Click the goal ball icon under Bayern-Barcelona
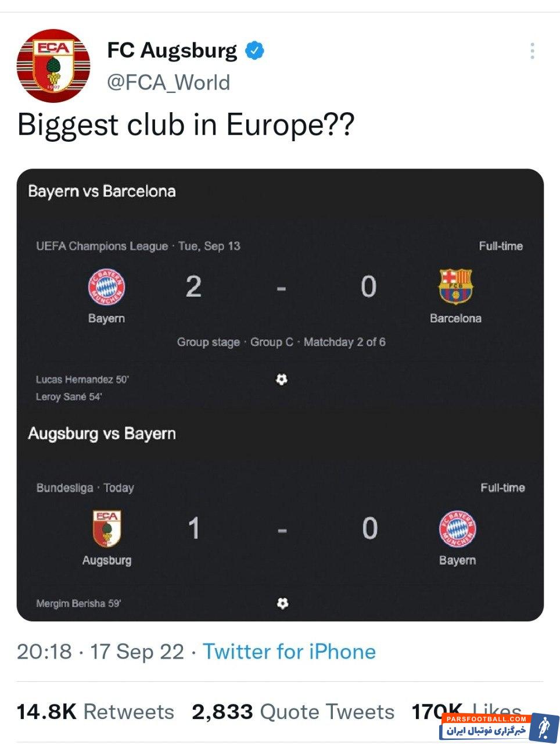 (x=282, y=380)
